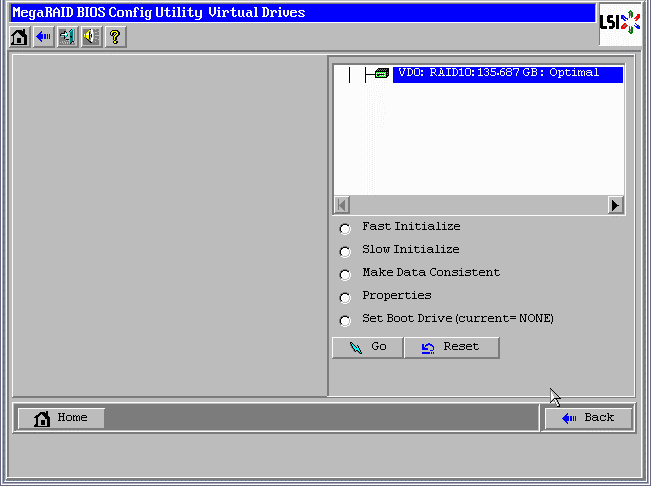Click the Reset button

click(452, 347)
